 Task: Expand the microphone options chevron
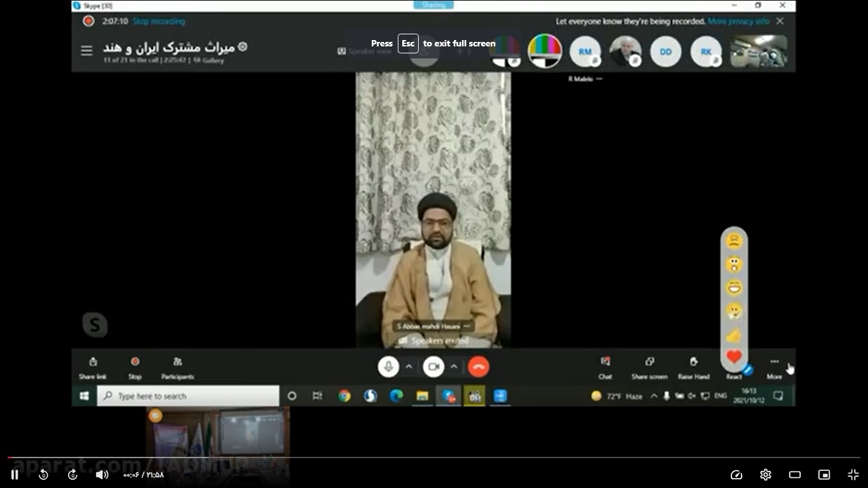pos(409,367)
